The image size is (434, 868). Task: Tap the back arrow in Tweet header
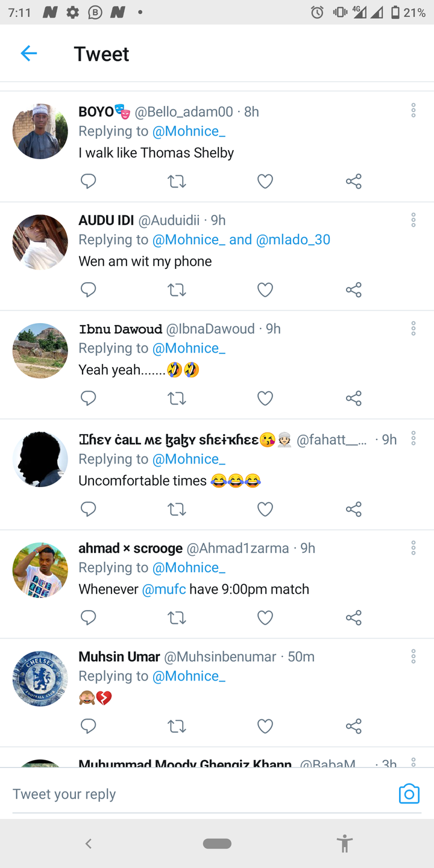[x=29, y=54]
